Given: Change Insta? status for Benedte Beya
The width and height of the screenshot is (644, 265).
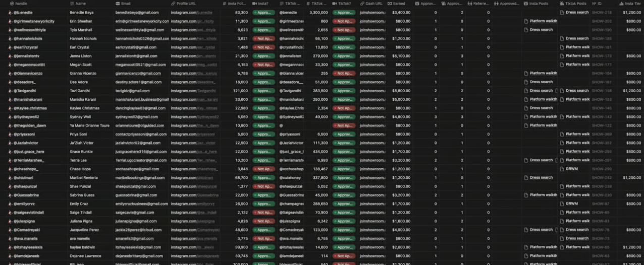Looking at the screenshot, I should pos(263,12).
